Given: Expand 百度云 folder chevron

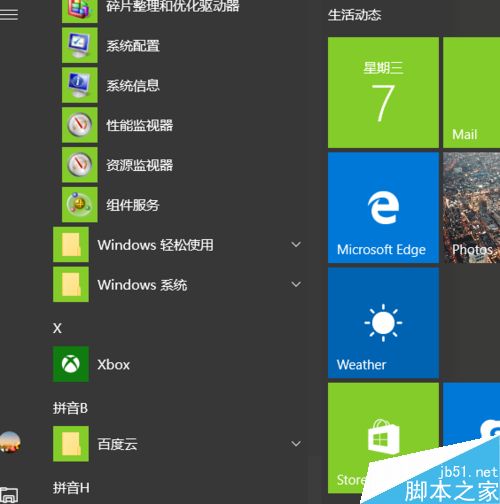Looking at the screenshot, I should 296,444.
